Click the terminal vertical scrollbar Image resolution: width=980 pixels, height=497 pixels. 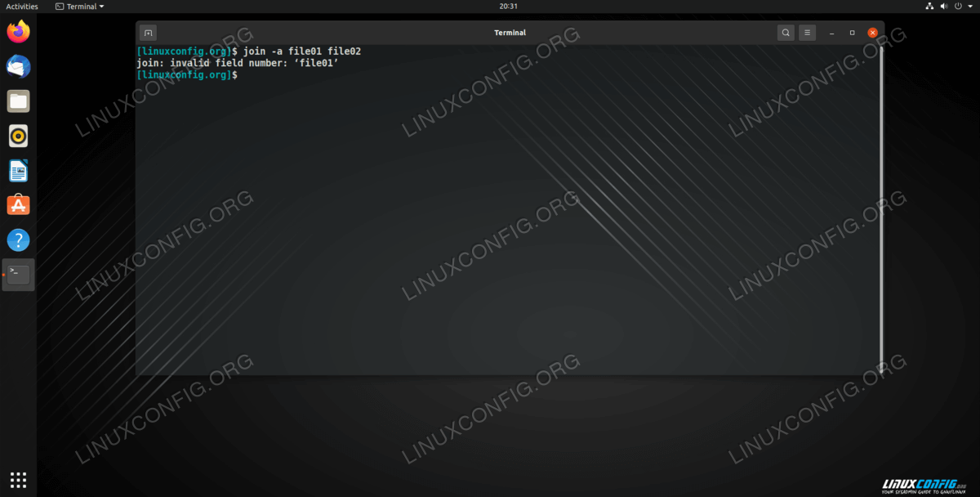880,204
